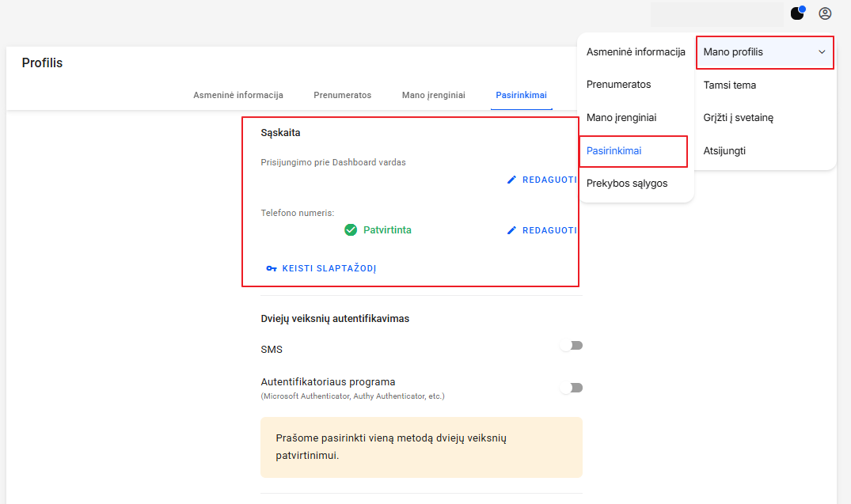Choose Pasirinkimai in dropdown menu
This screenshot has height=504, width=851.
point(614,151)
